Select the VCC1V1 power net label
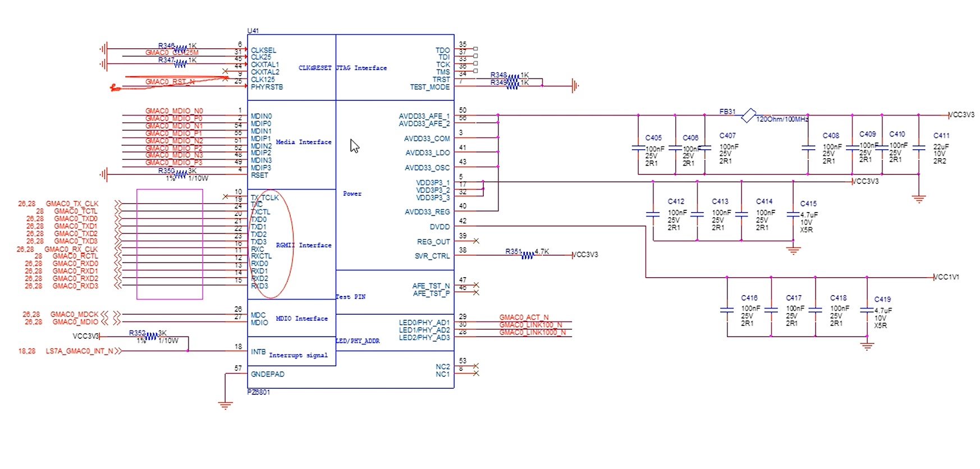 click(x=946, y=277)
